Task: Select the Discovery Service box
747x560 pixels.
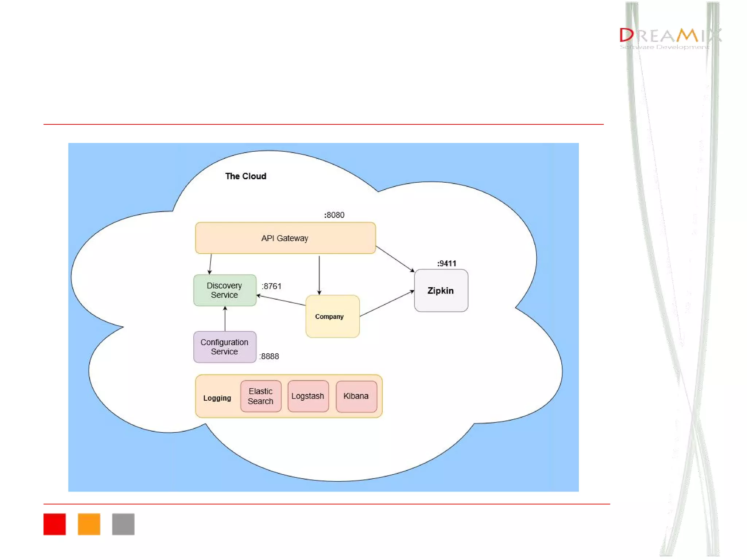Action: [x=225, y=290]
